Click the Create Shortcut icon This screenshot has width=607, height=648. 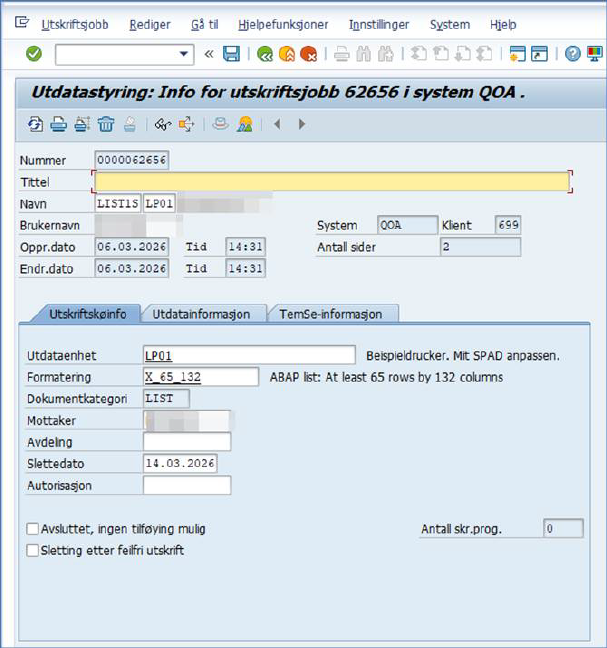[x=539, y=54]
